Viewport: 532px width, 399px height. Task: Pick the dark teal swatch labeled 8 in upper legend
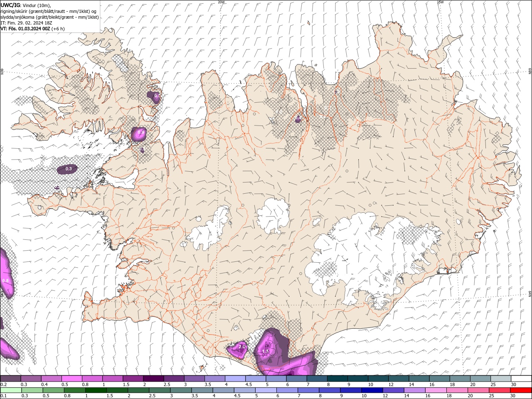pyautogui.click(x=337, y=379)
